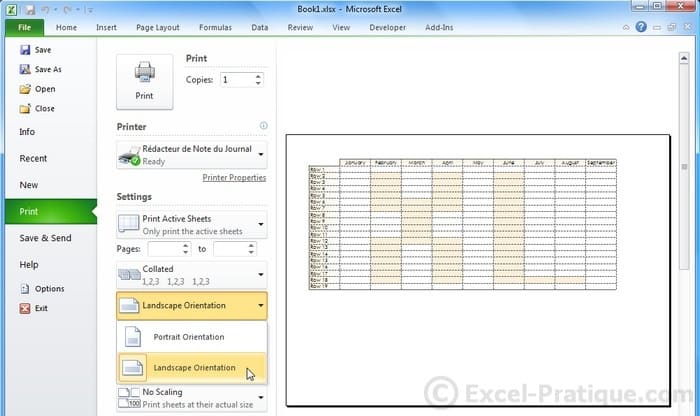The height and width of the screenshot is (416, 700).
Task: Open the printer selection dropdown
Action: (192, 155)
